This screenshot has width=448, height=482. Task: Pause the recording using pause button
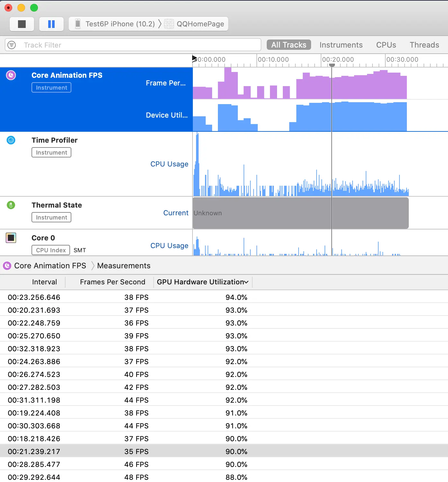coord(51,24)
